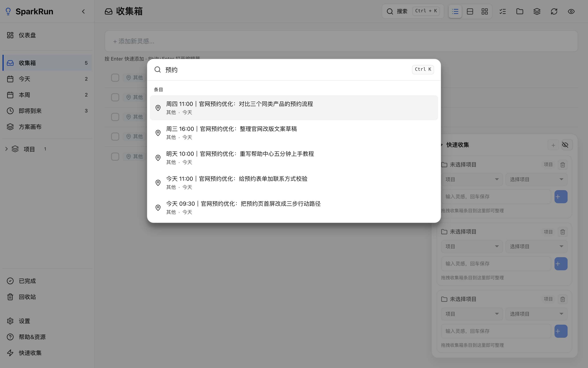Open result 周四 11:00 对比三个同类产品的预约流程
588x368 pixels.
(x=294, y=108)
